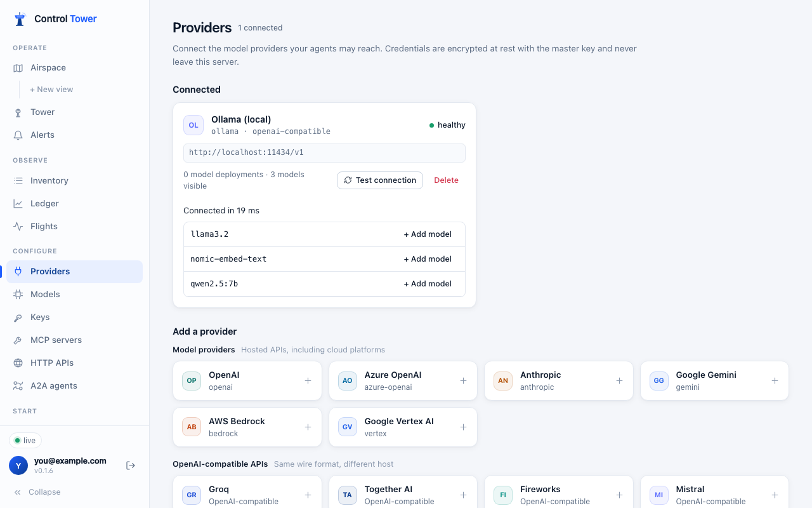Click the Ollama base URL field
Viewport: 812px width, 508px height.
[324, 153]
